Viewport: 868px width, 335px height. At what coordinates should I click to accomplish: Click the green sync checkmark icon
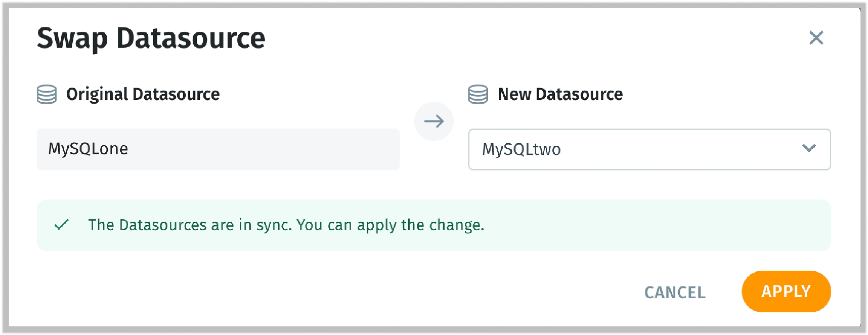click(x=61, y=225)
